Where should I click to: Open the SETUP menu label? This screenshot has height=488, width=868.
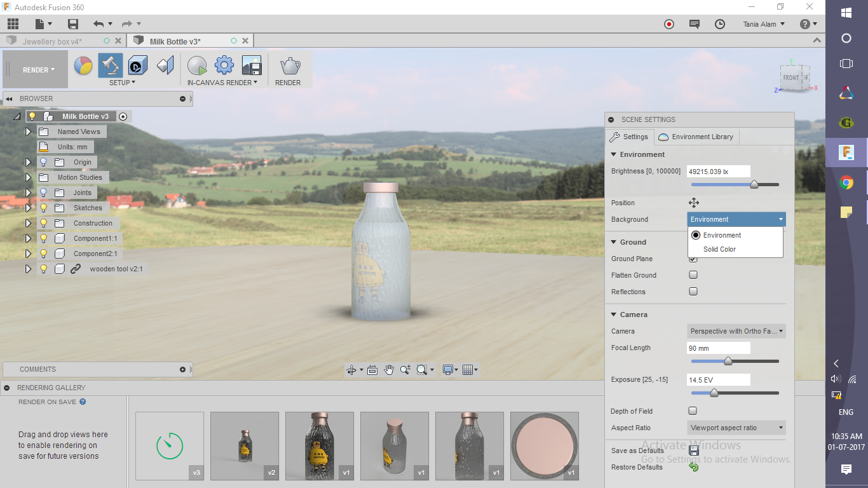click(x=122, y=83)
